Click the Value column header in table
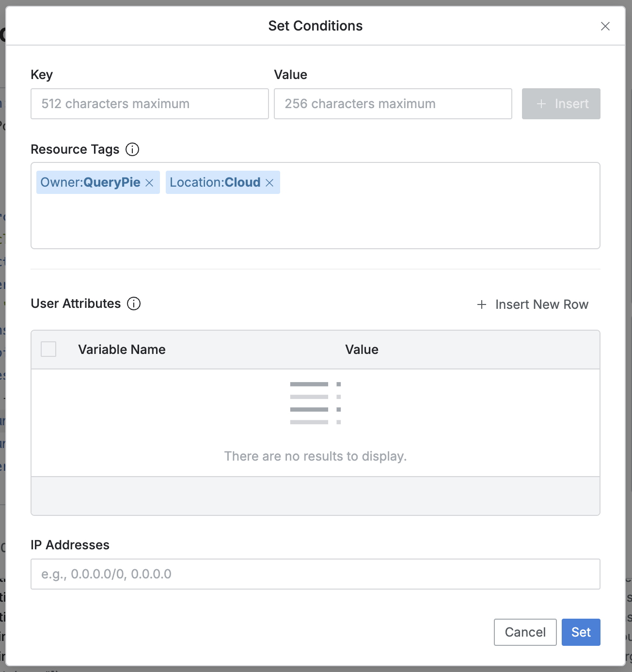The width and height of the screenshot is (632, 672). point(362,350)
